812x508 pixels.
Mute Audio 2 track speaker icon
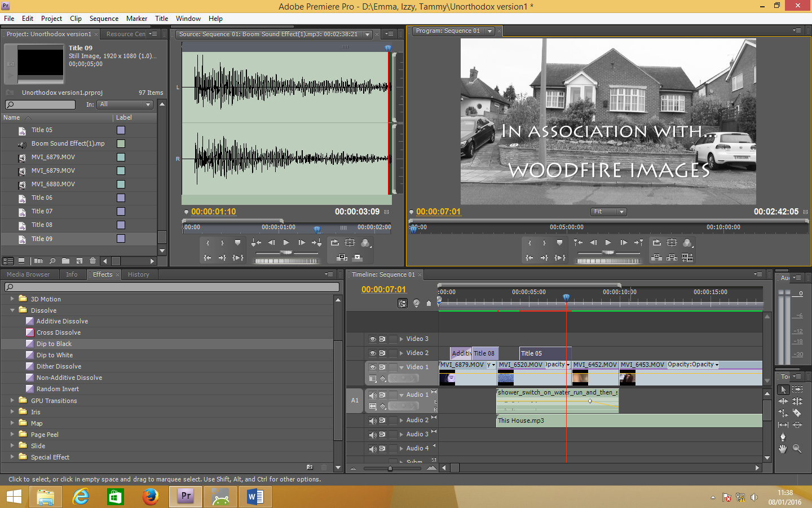[x=372, y=421]
